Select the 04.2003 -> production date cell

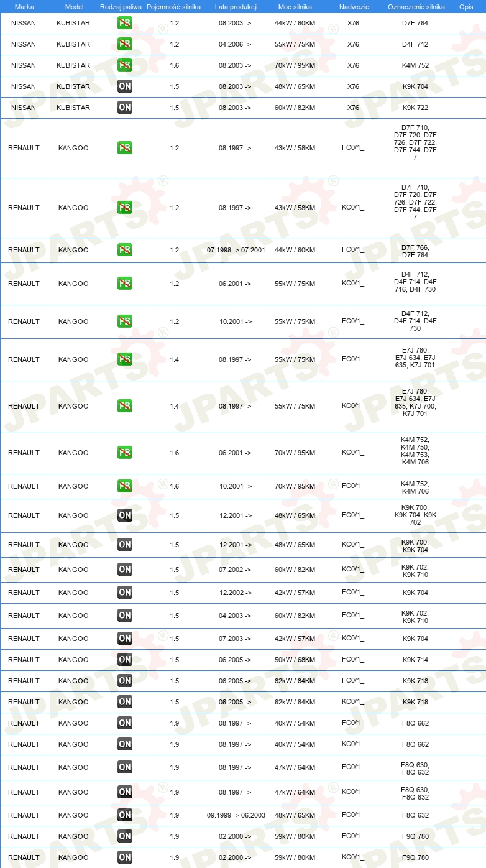coord(235,616)
